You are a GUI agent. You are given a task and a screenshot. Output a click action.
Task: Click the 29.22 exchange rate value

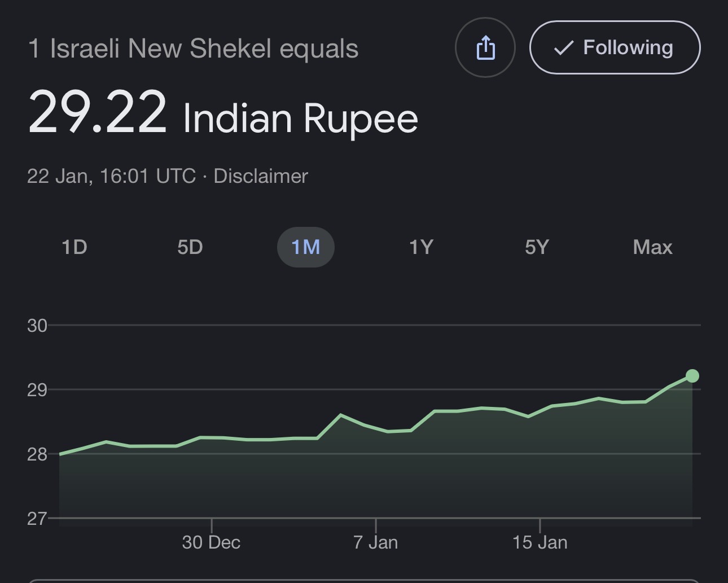click(x=98, y=113)
